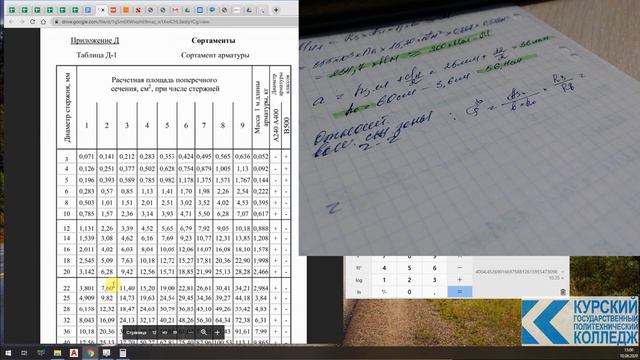
Task: Zoom out the PDF with minus button
Action: (190, 332)
